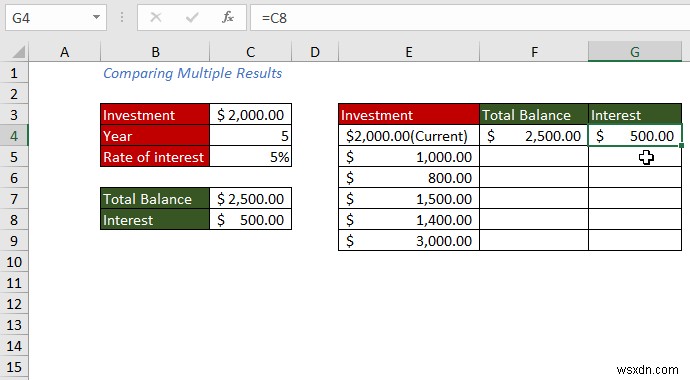Select cell C7 showing $ 2,500.00
This screenshot has width=690, height=380.
250,199
